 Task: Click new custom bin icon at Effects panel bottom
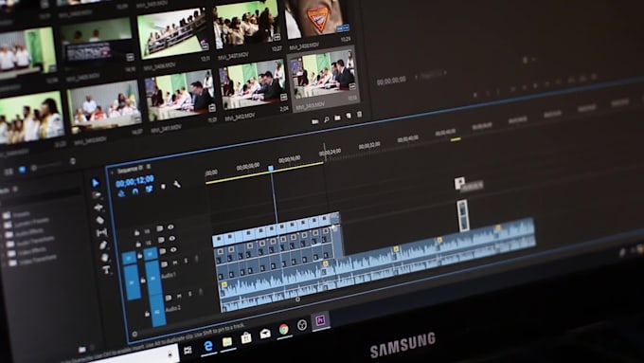pyautogui.click(x=82, y=349)
